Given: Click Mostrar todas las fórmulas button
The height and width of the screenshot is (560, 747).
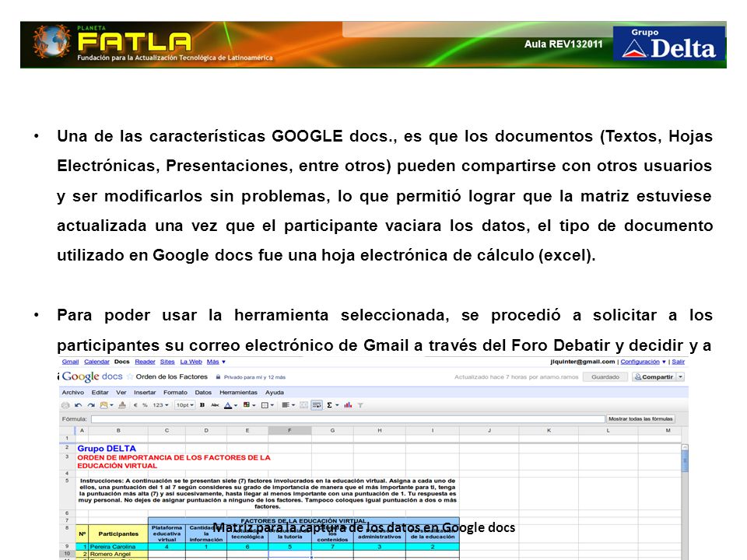Looking at the screenshot, I should pos(640,419).
